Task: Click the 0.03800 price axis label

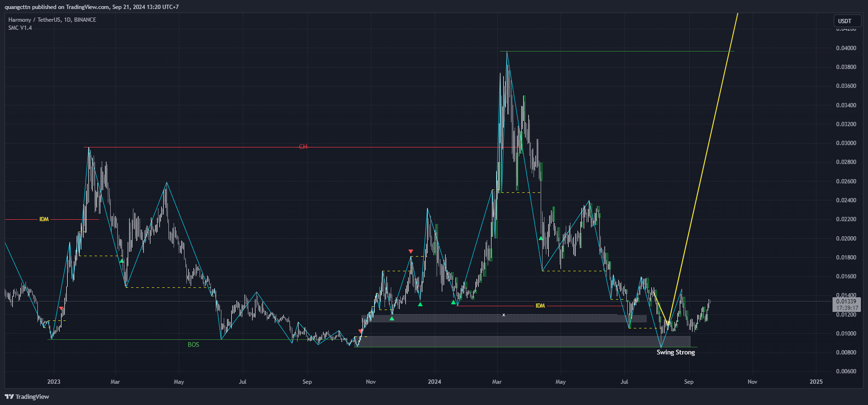Action: pyautogui.click(x=846, y=67)
